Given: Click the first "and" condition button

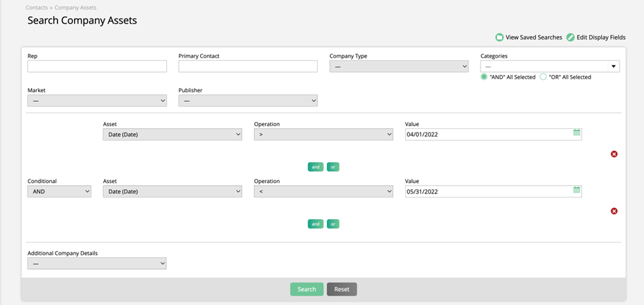Looking at the screenshot, I should [315, 167].
